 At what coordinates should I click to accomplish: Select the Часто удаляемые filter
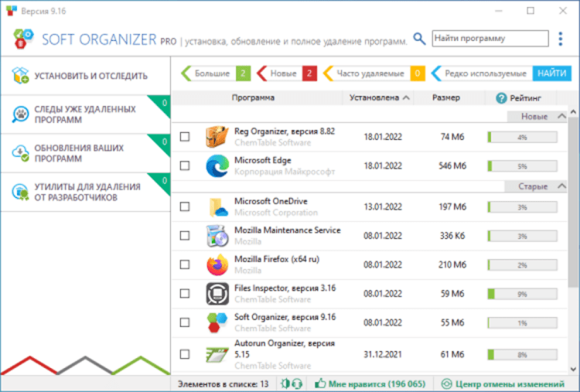coord(374,73)
